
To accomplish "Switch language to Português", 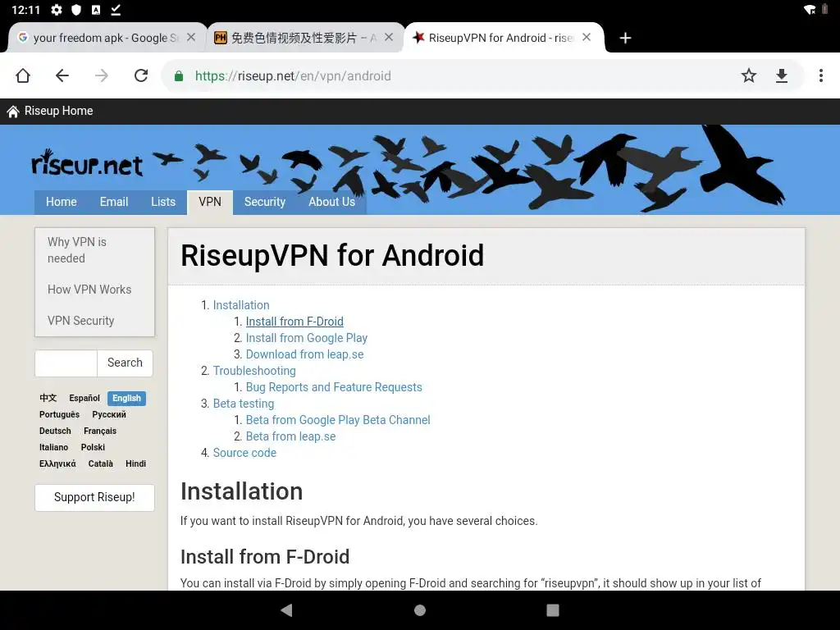I will click(59, 414).
